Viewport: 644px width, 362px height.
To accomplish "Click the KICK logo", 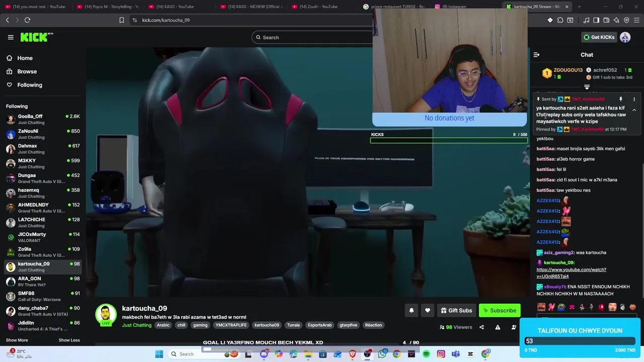I will (x=36, y=37).
